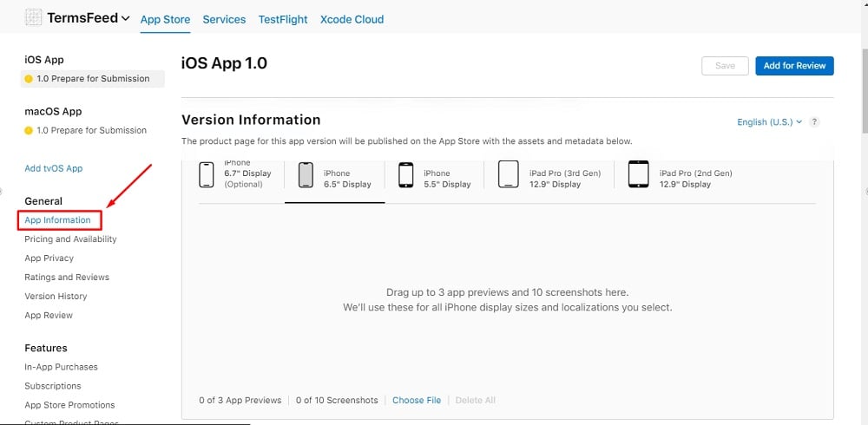Click the Delete All link
This screenshot has width=868, height=425.
pos(476,400)
